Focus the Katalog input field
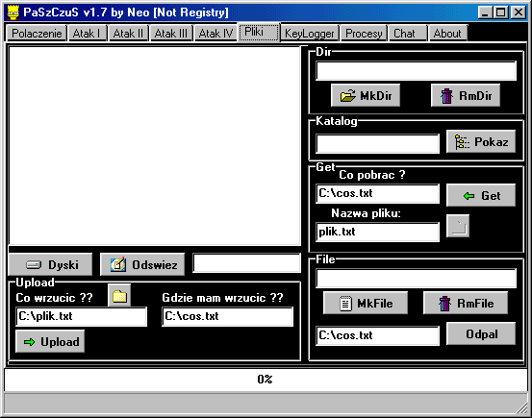The width and height of the screenshot is (532, 418). pyautogui.click(x=378, y=143)
